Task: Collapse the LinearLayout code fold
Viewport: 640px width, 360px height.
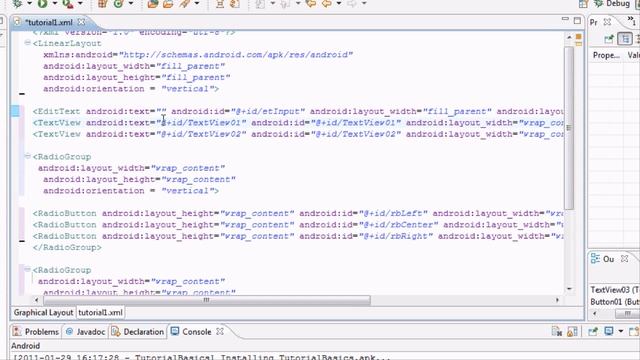Action: [x=27, y=42]
